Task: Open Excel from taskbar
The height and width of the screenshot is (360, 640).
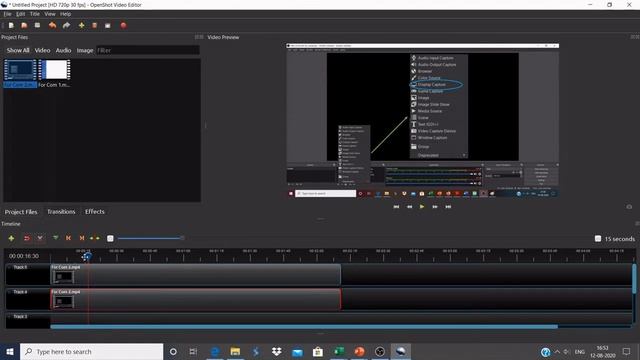Action: 339,351
